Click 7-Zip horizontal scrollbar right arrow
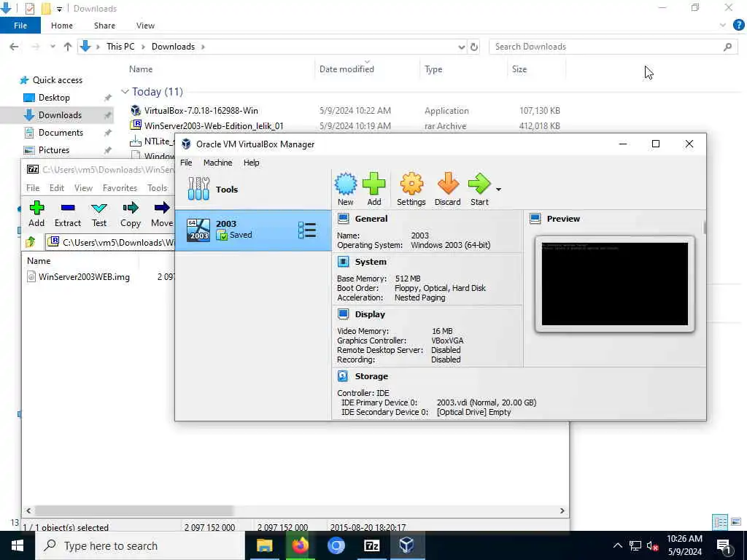This screenshot has height=560, width=747. click(562, 510)
